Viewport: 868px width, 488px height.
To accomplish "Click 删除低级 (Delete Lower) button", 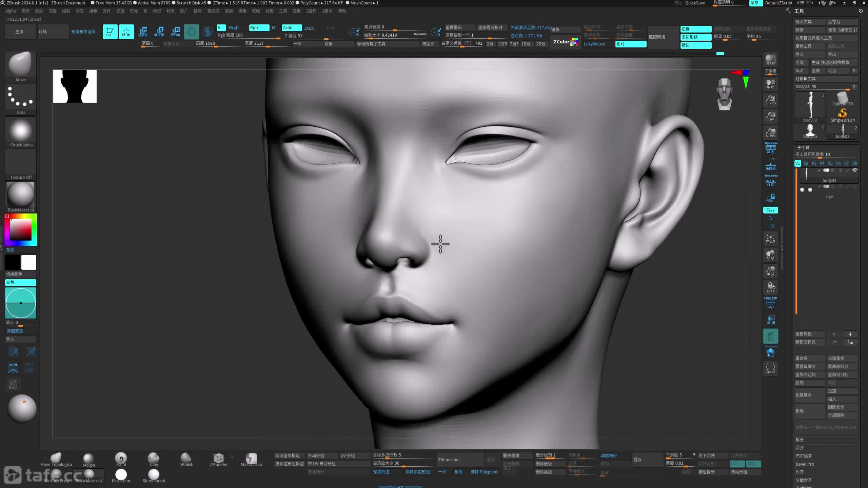I will click(550, 464).
